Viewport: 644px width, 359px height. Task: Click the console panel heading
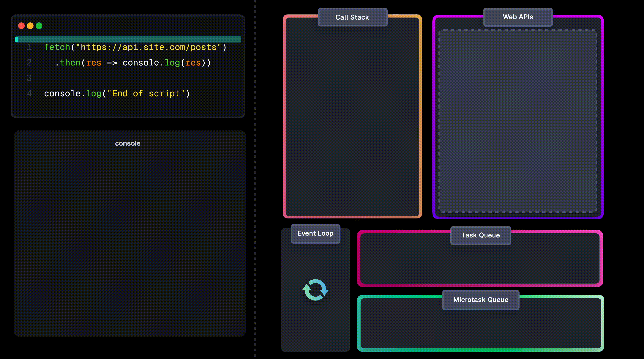tap(128, 144)
